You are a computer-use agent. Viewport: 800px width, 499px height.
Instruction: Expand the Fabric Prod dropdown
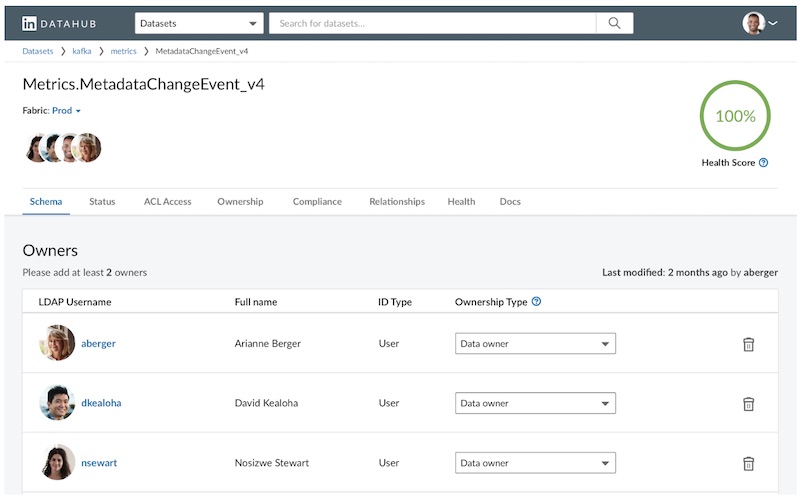66,111
